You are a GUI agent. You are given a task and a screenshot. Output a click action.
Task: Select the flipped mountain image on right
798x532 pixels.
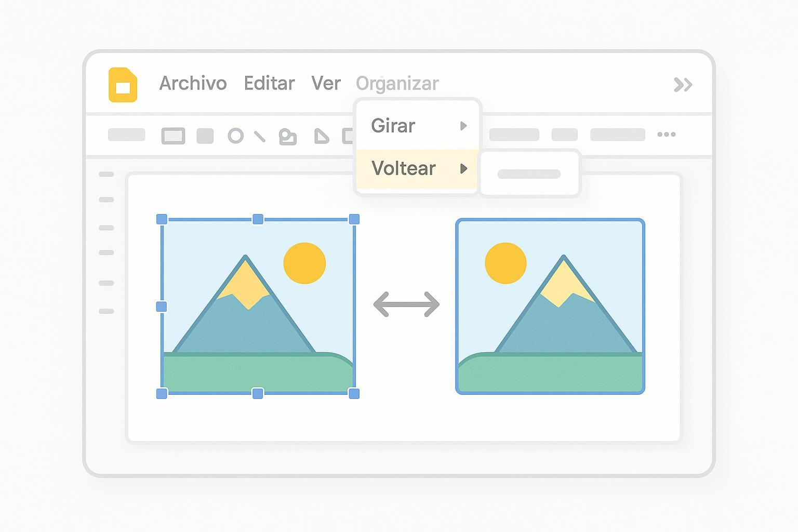550,307
